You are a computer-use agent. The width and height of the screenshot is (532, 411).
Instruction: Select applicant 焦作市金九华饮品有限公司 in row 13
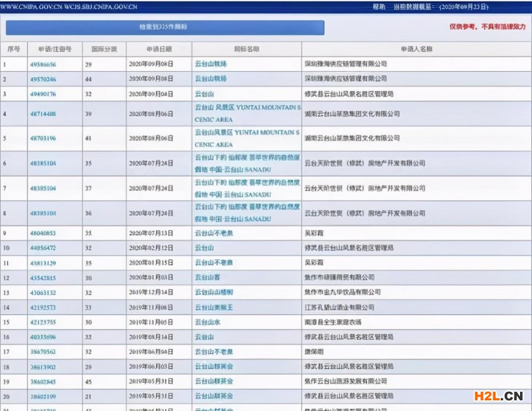342,292
